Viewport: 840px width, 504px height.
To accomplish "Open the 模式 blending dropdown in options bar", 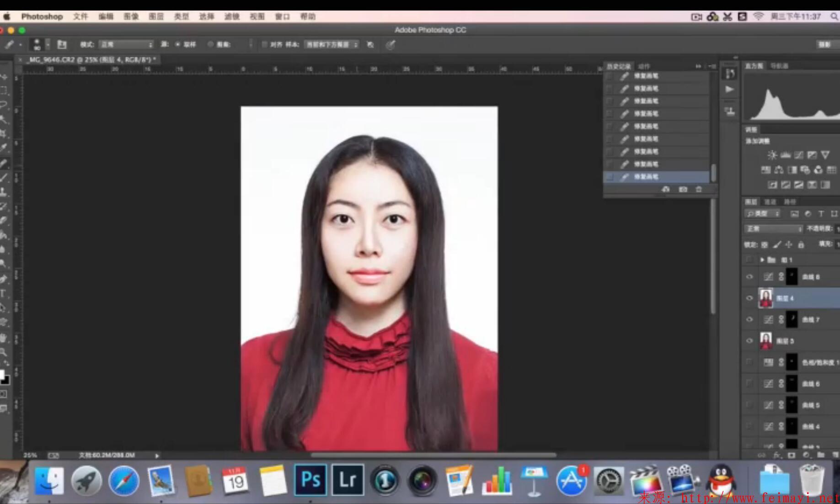I will 127,44.
